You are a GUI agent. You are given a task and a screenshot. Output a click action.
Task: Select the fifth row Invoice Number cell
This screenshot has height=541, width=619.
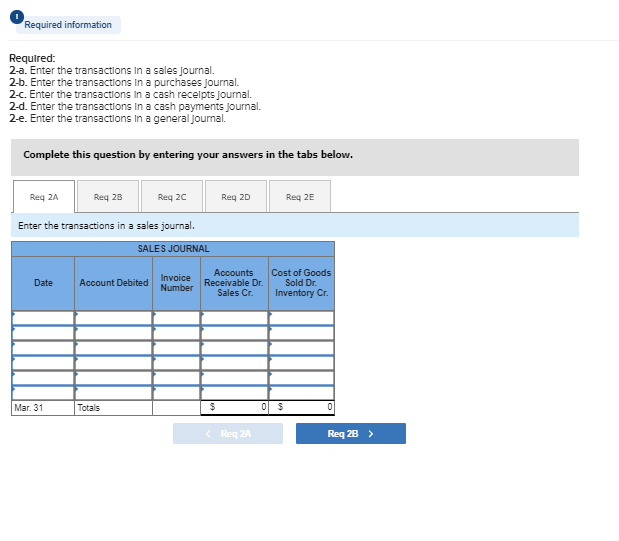(x=176, y=378)
